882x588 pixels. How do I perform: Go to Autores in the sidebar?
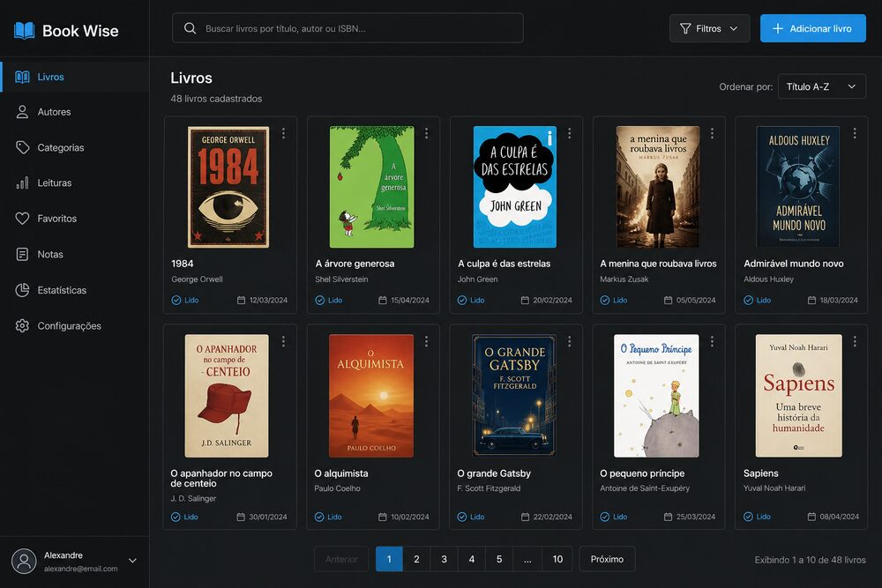click(x=75, y=112)
